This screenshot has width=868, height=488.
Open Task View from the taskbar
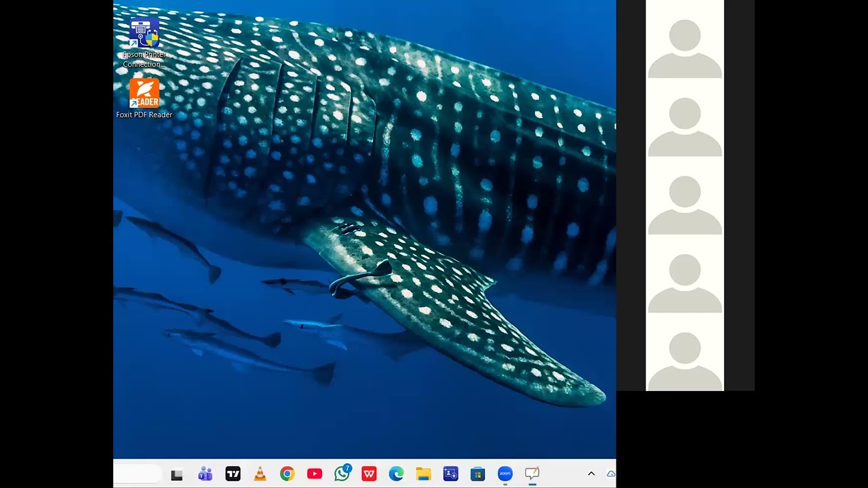click(177, 474)
